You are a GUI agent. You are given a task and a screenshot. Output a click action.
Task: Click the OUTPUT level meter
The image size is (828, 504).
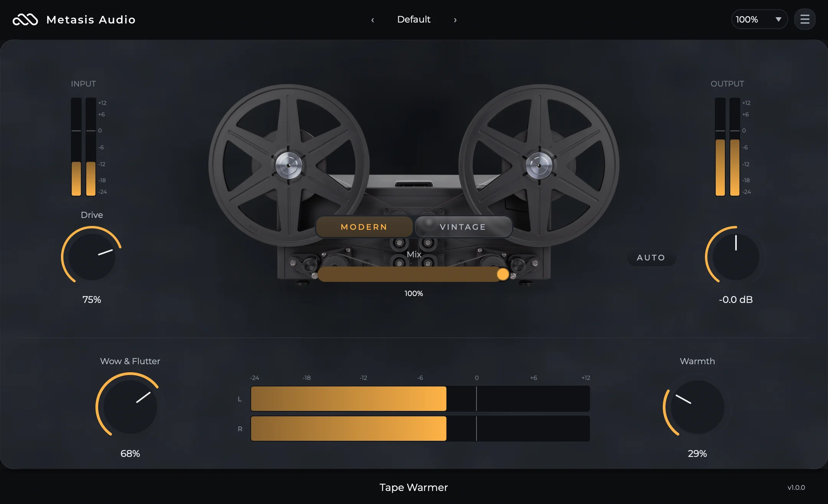coord(728,147)
